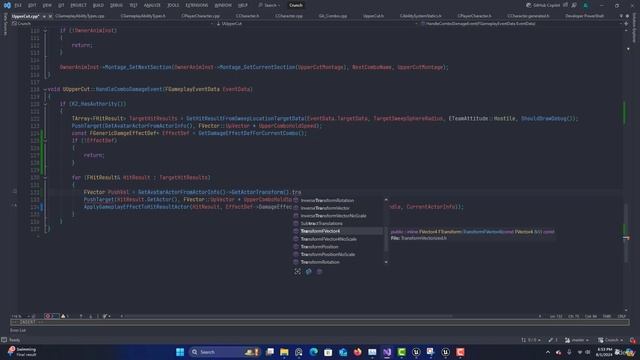Screen dimensions: 640x360
Task: Switch to CGameplayAbilityTypes.cpp tab
Action: [x=80, y=16]
